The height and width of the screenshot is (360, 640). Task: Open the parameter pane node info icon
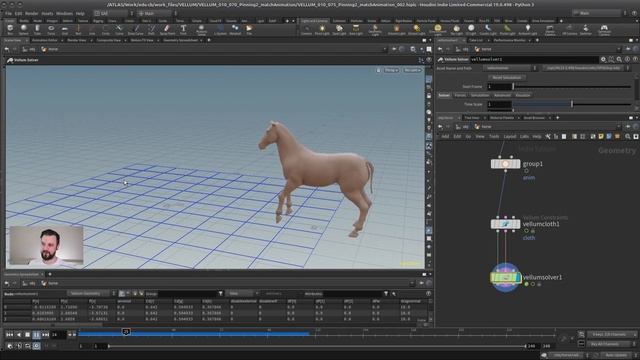pyautogui.click(x=627, y=60)
